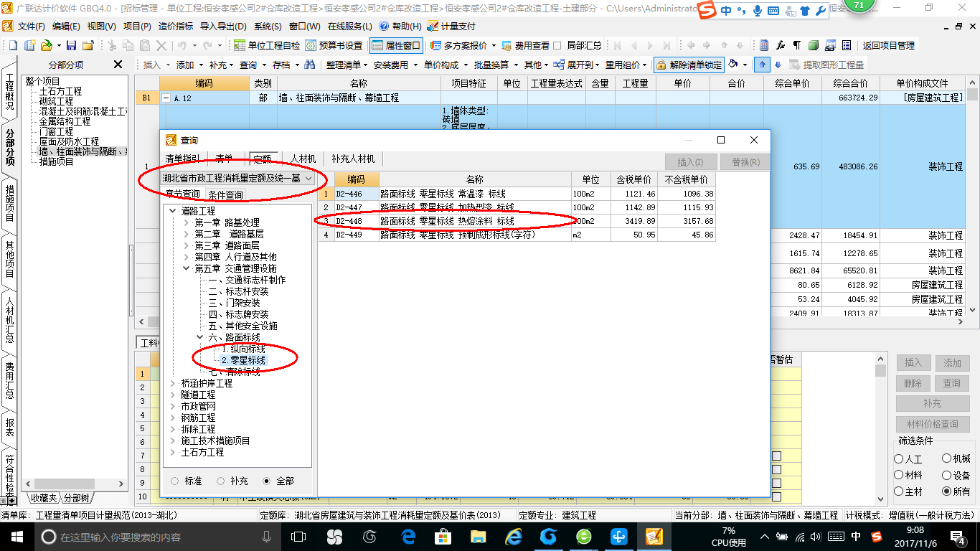Viewport: 980px width, 551px height.
Task: Select 补充 radio in query dialog
Action: point(221,481)
